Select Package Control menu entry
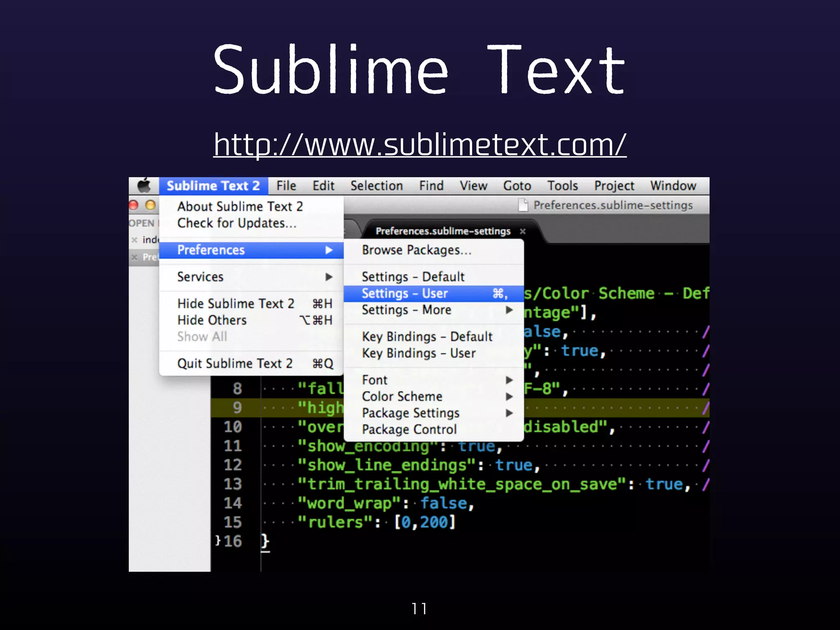This screenshot has width=840, height=630. coord(434,429)
